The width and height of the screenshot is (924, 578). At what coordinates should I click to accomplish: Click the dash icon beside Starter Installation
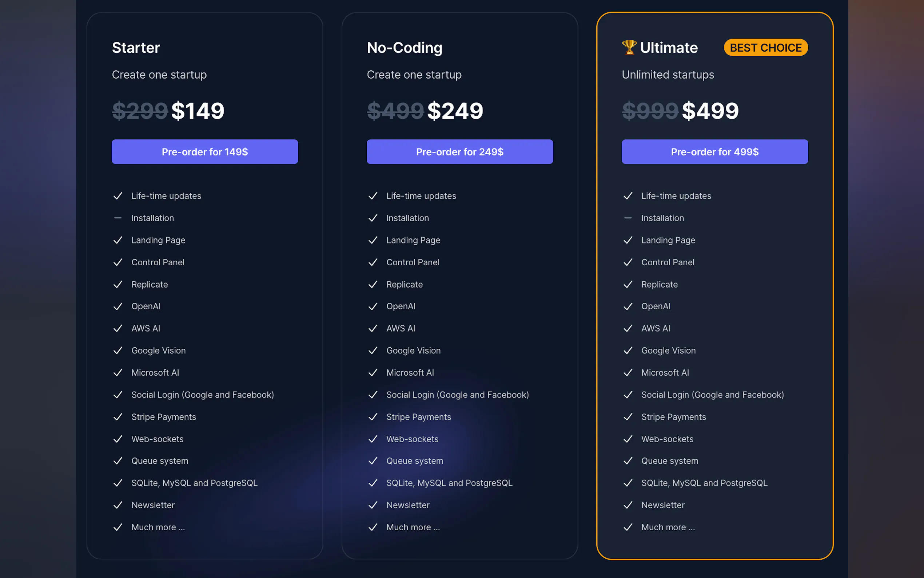[x=118, y=218]
